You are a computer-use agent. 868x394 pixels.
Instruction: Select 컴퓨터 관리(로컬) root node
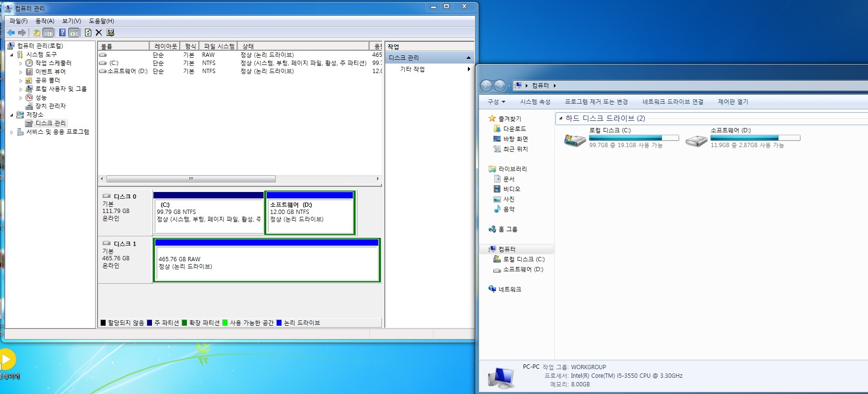click(40, 46)
